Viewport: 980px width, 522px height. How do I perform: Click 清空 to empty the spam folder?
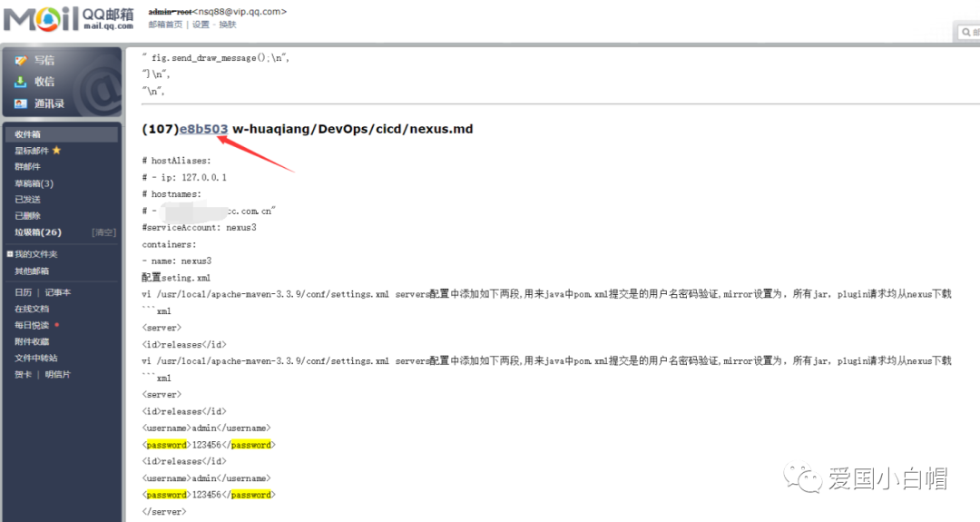[104, 232]
